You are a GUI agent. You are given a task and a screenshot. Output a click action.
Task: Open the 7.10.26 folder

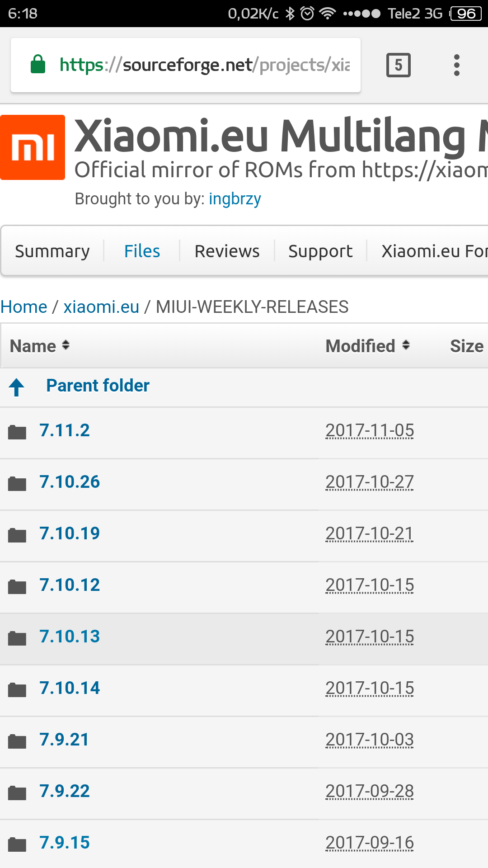70,482
